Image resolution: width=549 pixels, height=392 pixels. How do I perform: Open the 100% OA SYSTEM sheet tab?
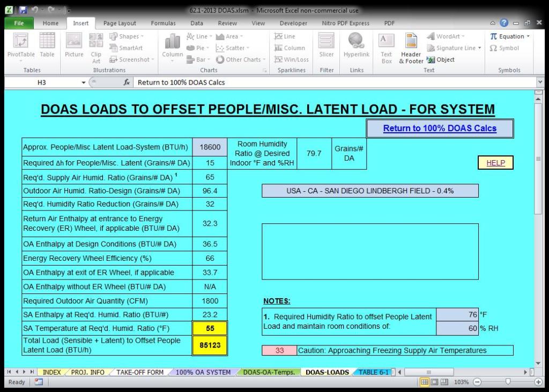203,372
